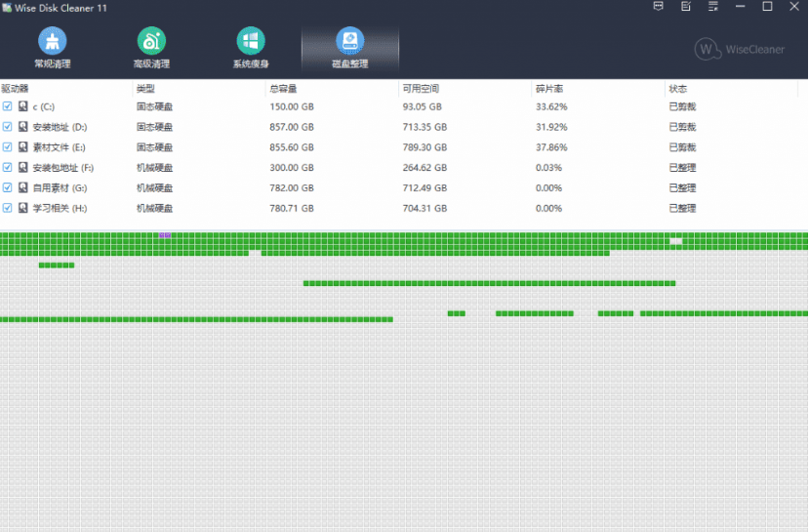Sort by the 碎片率 column header
This screenshot has height=532, width=809.
point(548,89)
